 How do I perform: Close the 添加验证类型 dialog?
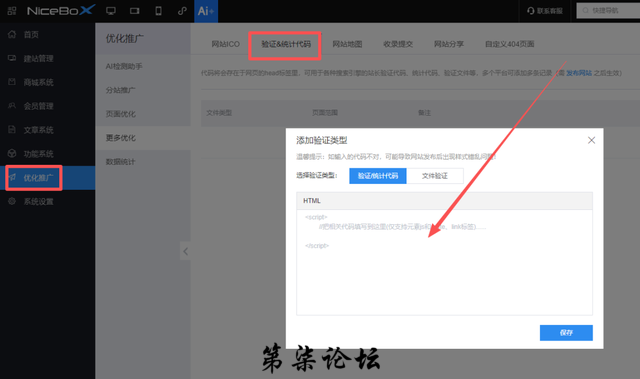pos(591,140)
